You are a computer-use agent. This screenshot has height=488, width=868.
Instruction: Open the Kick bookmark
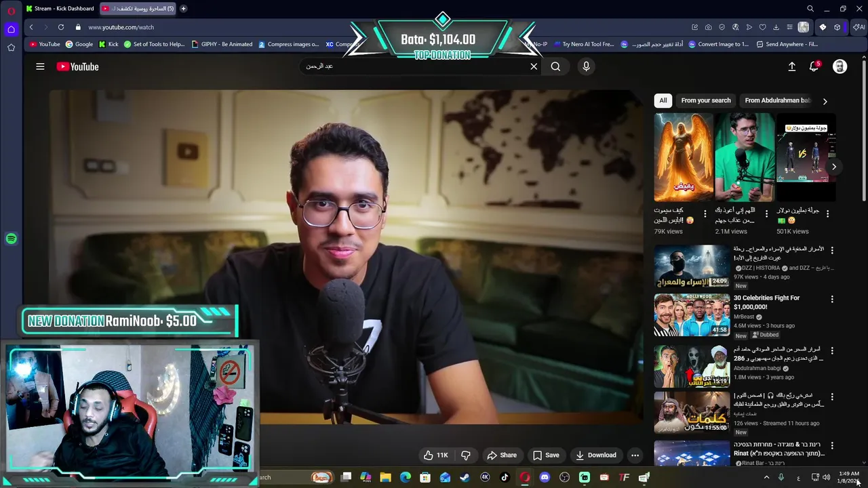click(108, 44)
